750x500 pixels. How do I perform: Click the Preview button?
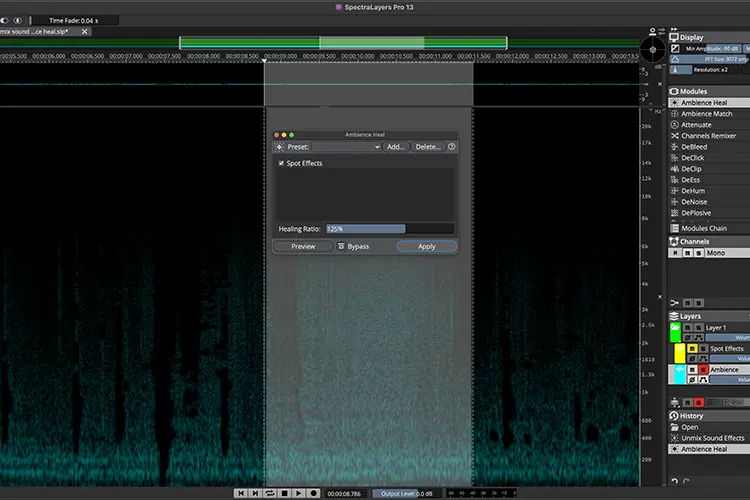(303, 246)
